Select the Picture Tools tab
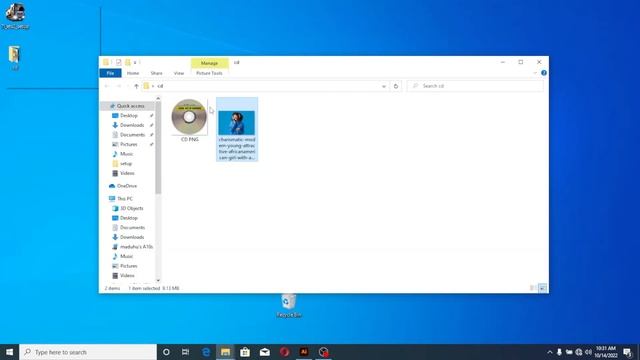 point(209,73)
